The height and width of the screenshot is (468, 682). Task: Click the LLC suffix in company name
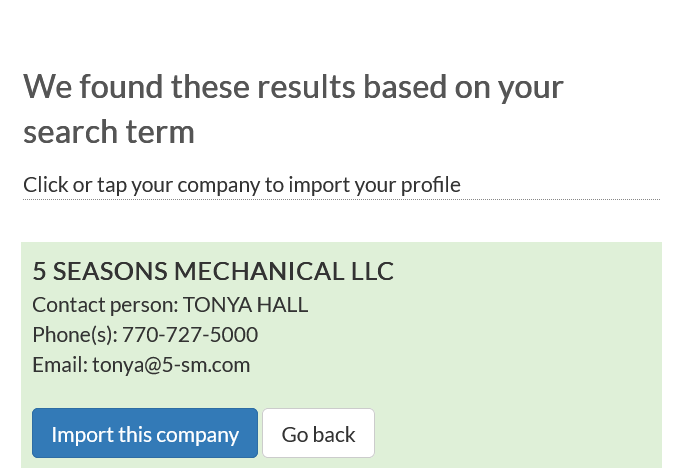372,271
